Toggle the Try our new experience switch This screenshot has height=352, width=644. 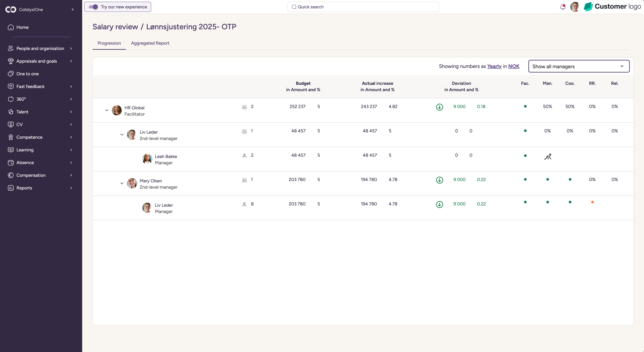coord(93,7)
